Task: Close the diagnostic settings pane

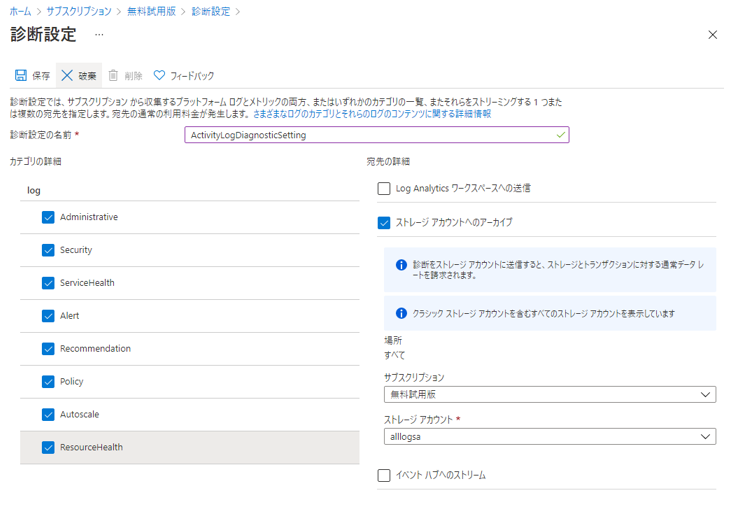Action: tap(713, 35)
